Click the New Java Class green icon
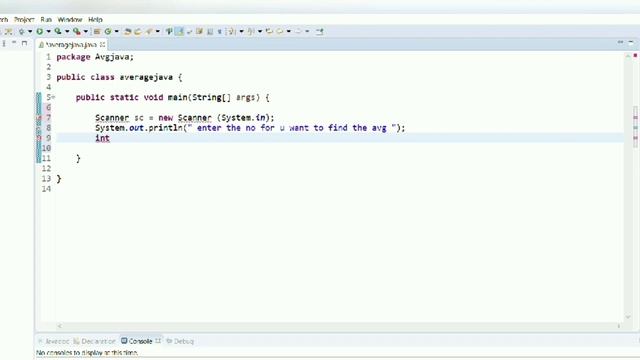 point(108,31)
